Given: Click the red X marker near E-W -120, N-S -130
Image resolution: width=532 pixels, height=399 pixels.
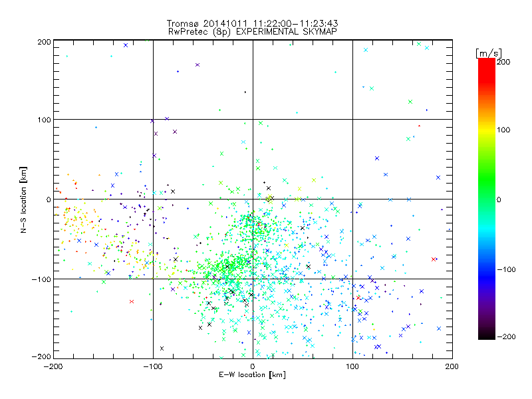Looking at the screenshot, I should coord(132,301).
